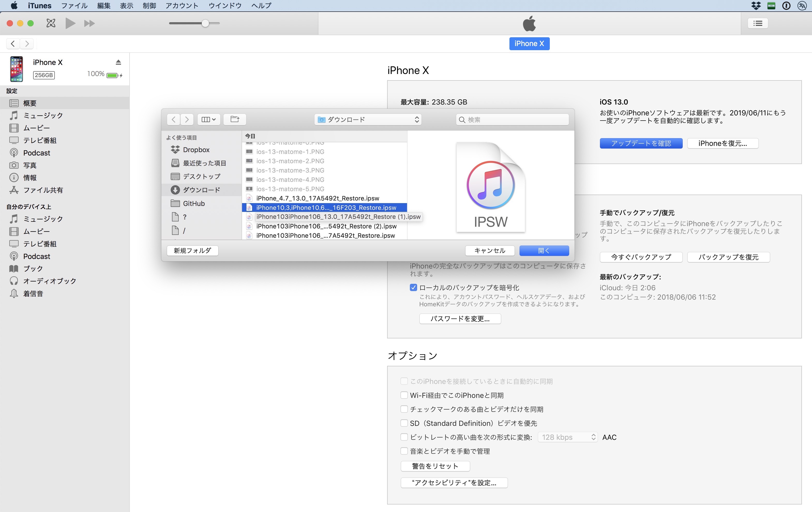Enable SD (Standard Definition) ビデオを優先
The height and width of the screenshot is (512, 812).
(404, 423)
